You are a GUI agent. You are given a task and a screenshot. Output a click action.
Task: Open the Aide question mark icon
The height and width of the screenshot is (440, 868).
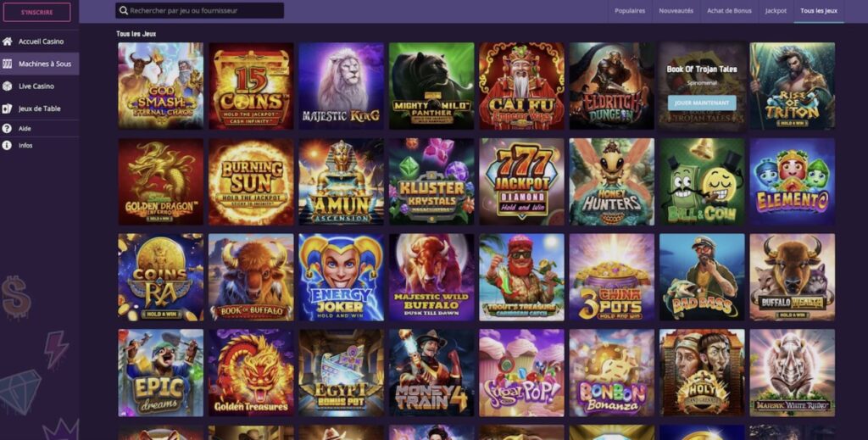tap(7, 128)
